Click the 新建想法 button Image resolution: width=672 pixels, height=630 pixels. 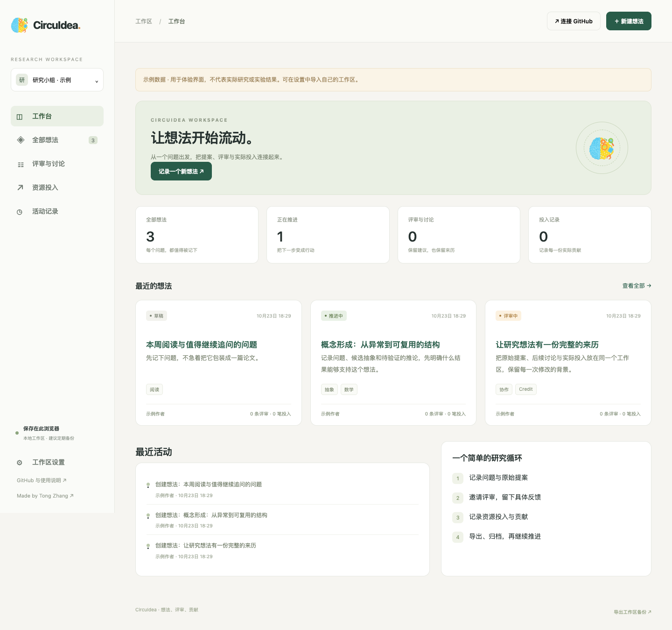629,21
